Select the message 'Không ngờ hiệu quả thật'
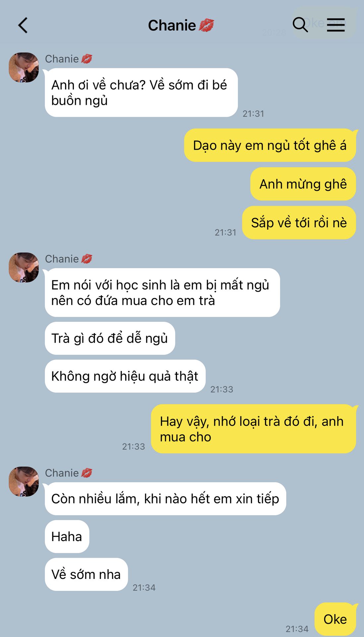 [x=125, y=376]
